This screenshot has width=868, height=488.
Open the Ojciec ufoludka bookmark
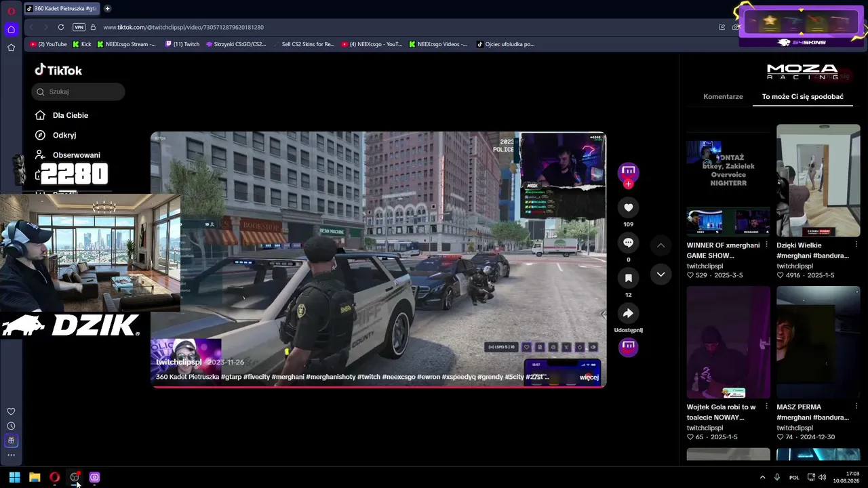(x=506, y=44)
